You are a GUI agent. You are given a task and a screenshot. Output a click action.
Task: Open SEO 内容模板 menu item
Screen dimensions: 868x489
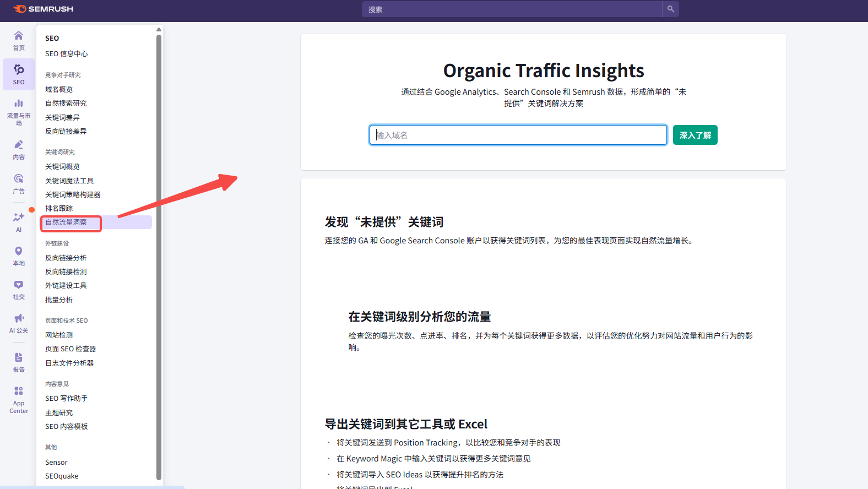point(66,426)
